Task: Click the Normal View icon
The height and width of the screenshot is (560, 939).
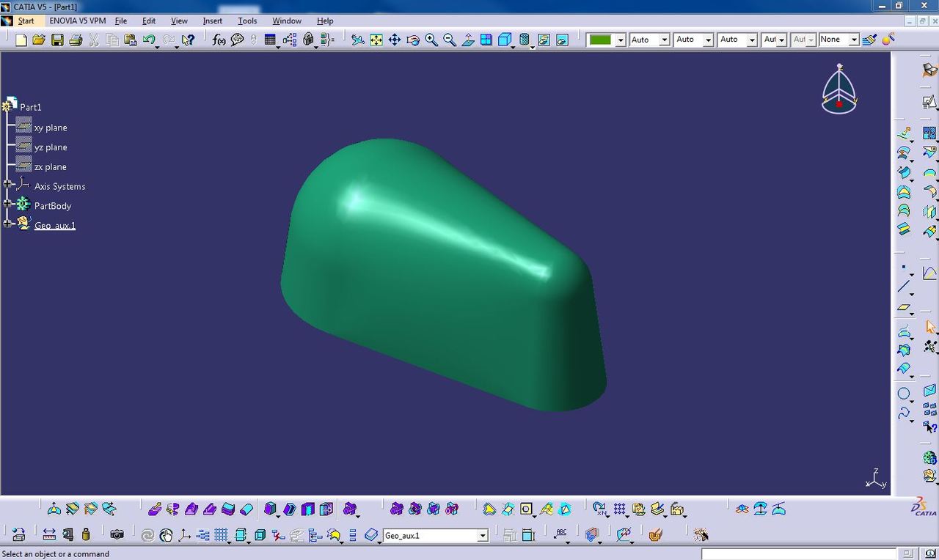Action: (x=468, y=40)
